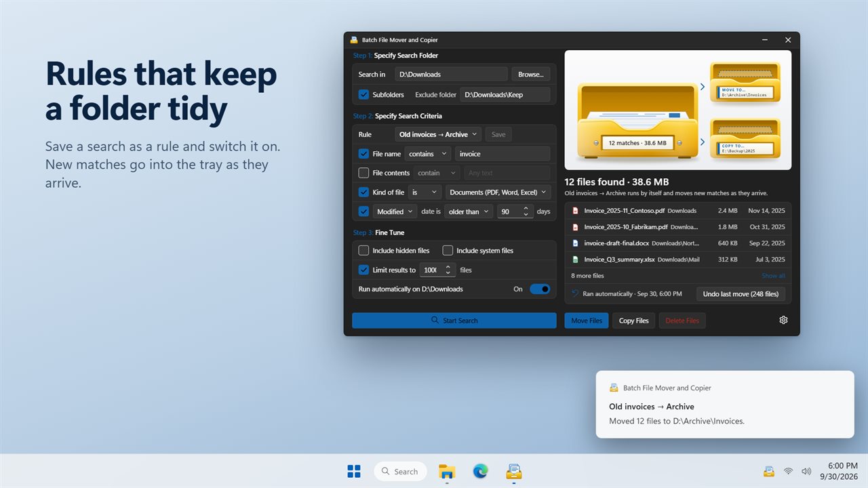Check Include system files

(x=448, y=250)
